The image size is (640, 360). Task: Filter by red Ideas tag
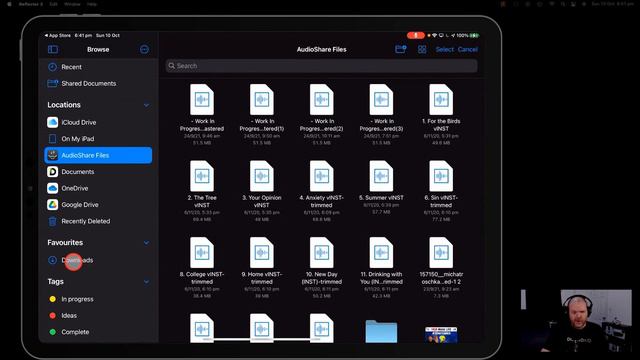[x=98, y=316]
